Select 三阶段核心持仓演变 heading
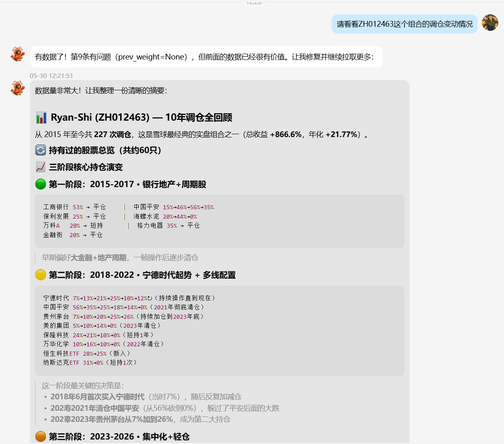Image resolution: width=504 pixels, height=444 pixels. tap(86, 167)
